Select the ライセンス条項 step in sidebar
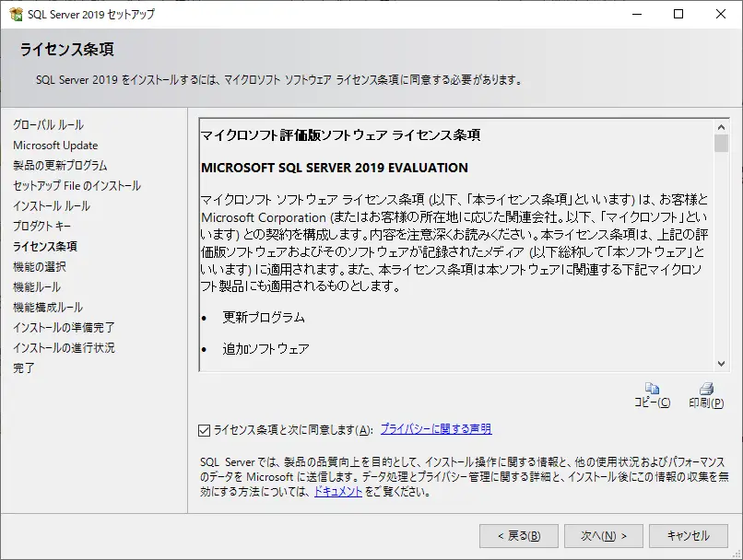The image size is (743, 560). (45, 247)
